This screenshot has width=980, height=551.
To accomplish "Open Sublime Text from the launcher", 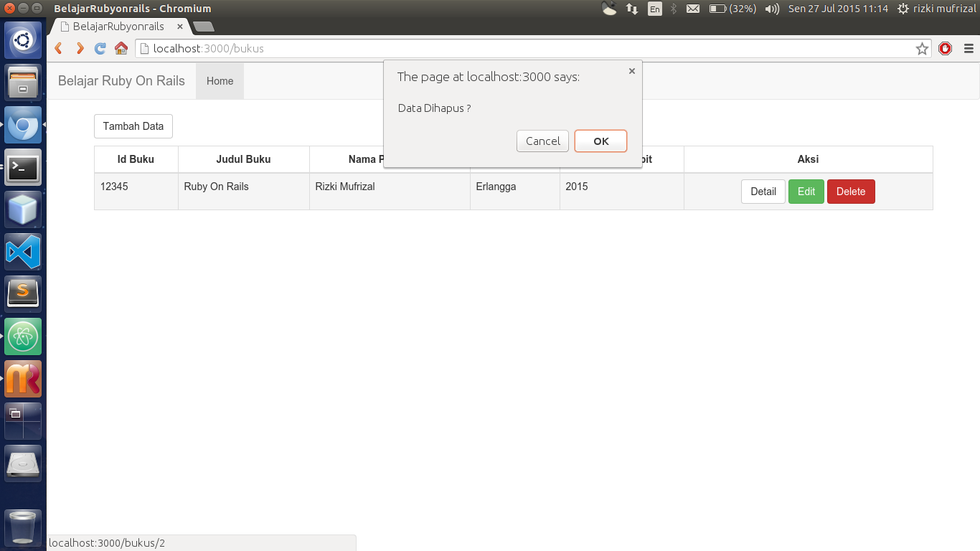I will (x=23, y=294).
